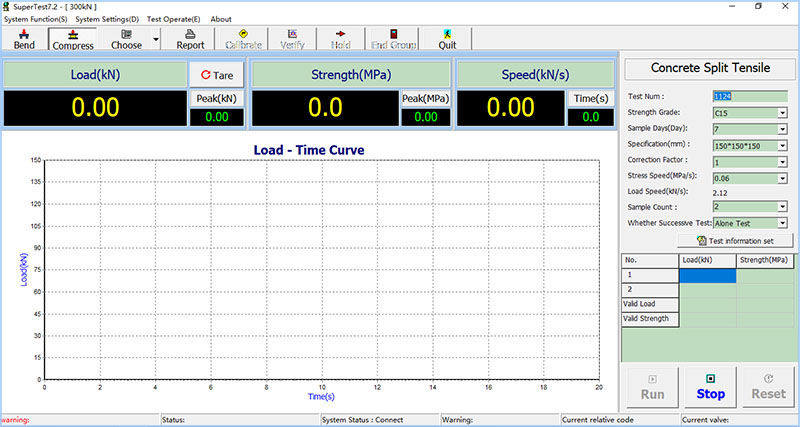Select the Compress test toolbar icon
800x427 pixels.
(x=72, y=39)
